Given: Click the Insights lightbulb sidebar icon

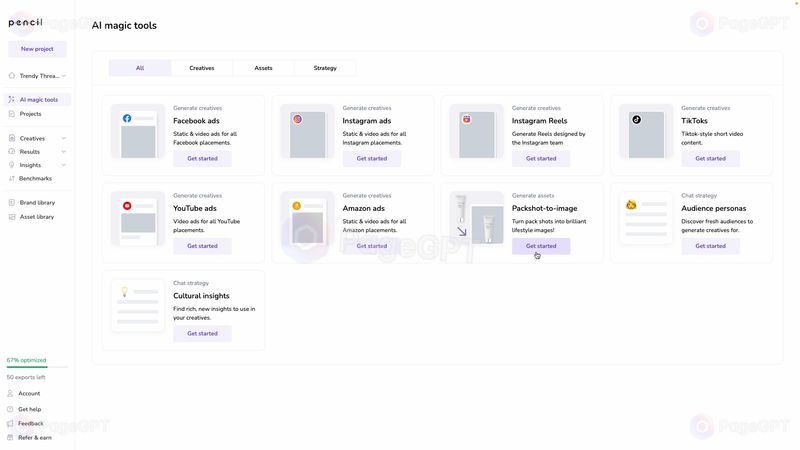Looking at the screenshot, I should coord(11,165).
